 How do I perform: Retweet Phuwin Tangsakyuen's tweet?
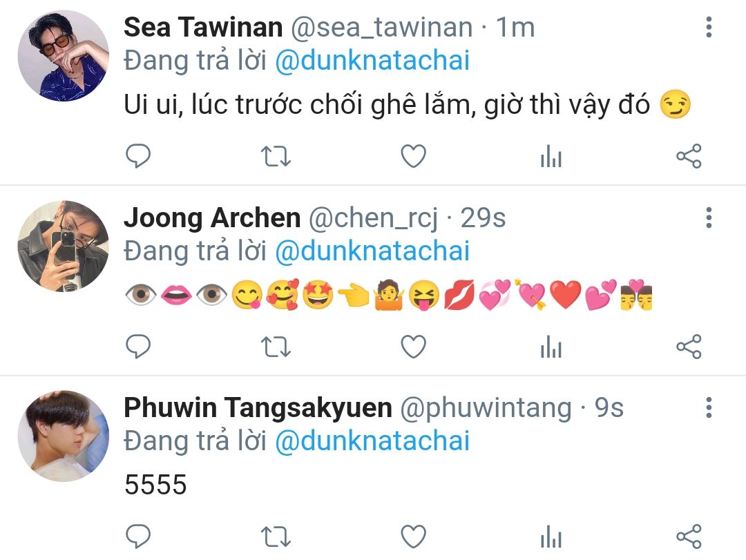[276, 537]
